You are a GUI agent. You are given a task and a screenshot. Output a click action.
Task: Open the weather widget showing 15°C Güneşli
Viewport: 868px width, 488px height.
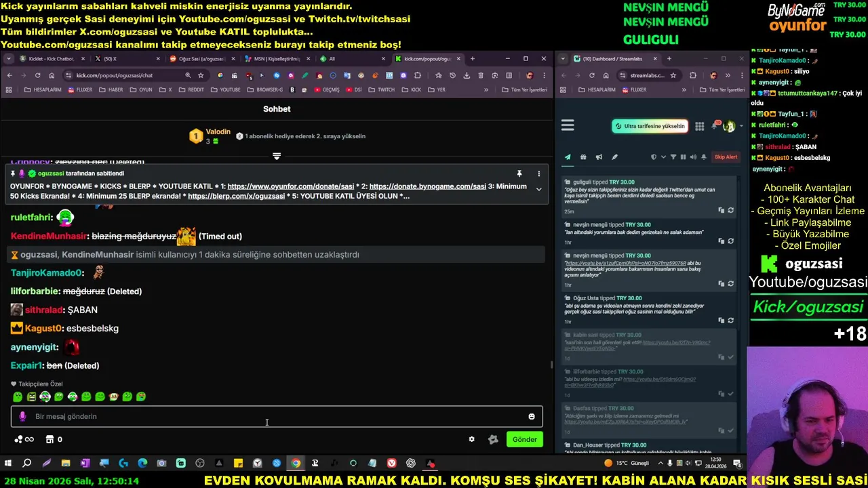(x=627, y=464)
